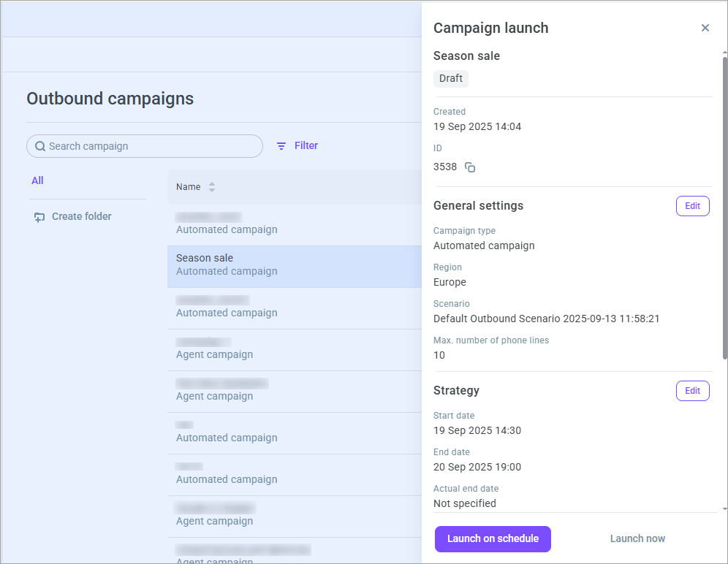Image resolution: width=728 pixels, height=564 pixels.
Task: Sort campaigns by Name column arrows
Action: 212,187
